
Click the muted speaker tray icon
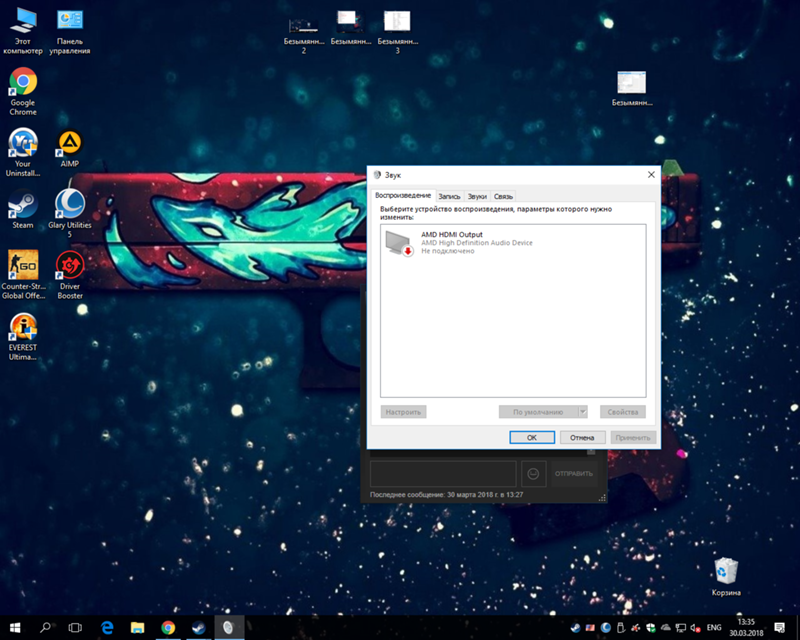pyautogui.click(x=695, y=628)
